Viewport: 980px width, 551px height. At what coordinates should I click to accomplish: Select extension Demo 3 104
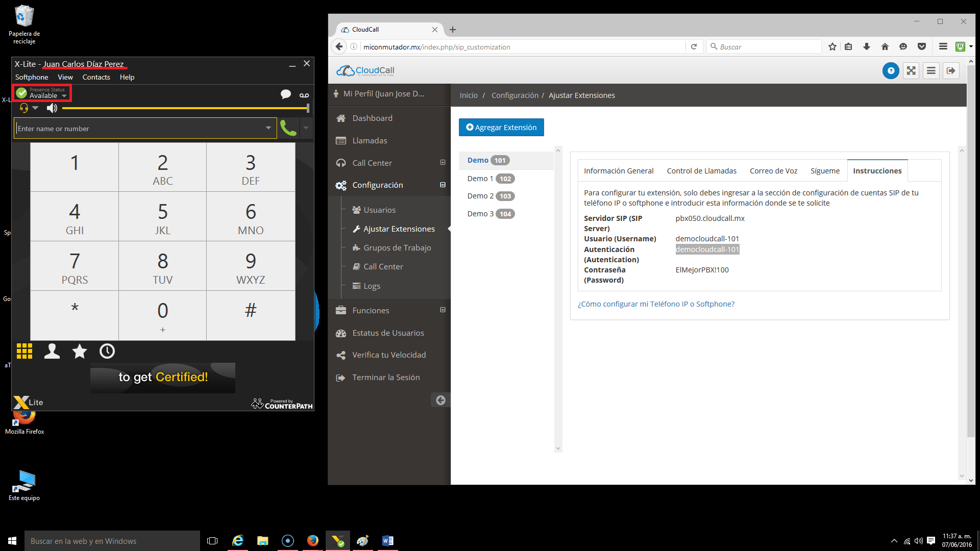(505, 214)
